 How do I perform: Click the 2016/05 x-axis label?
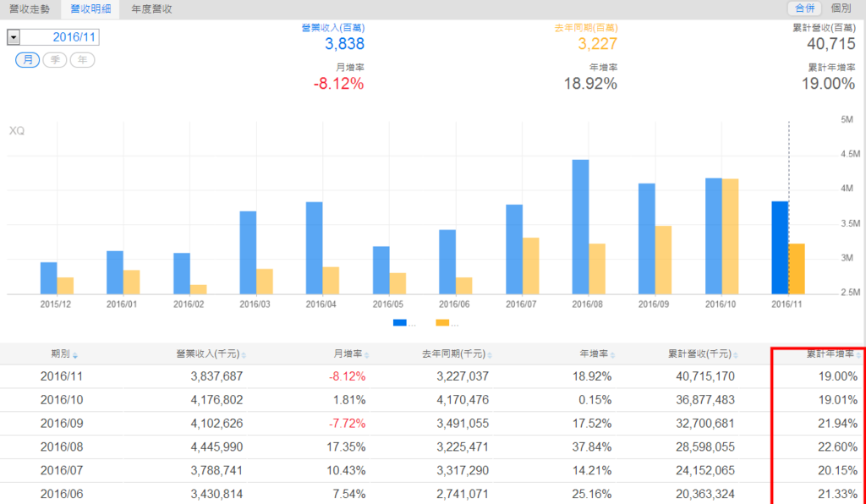click(387, 304)
